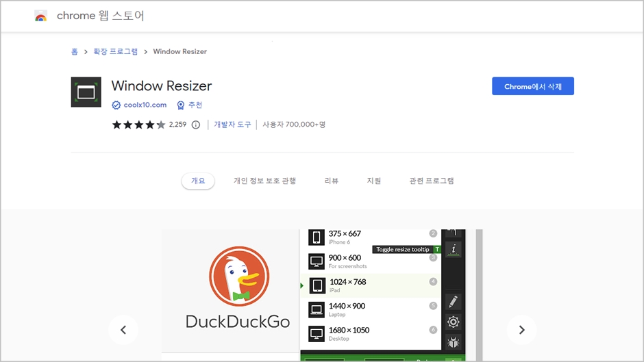
Task: Open the ratings info icon
Action: tap(196, 125)
